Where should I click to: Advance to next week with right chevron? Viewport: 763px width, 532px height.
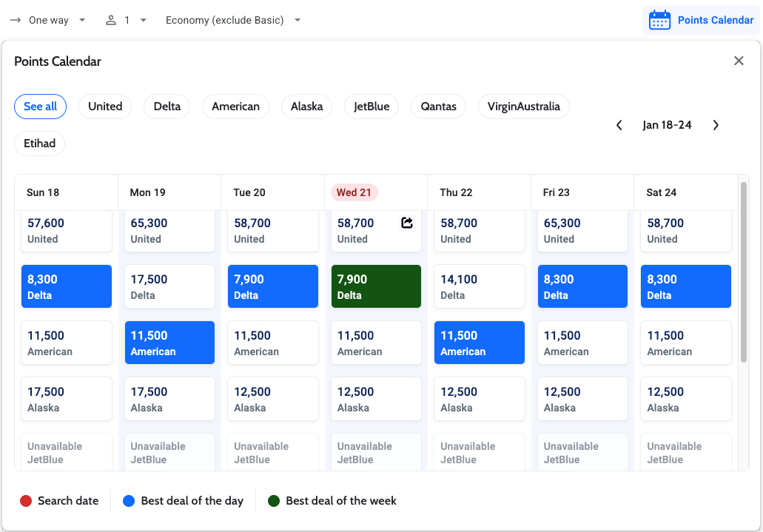[x=716, y=125]
